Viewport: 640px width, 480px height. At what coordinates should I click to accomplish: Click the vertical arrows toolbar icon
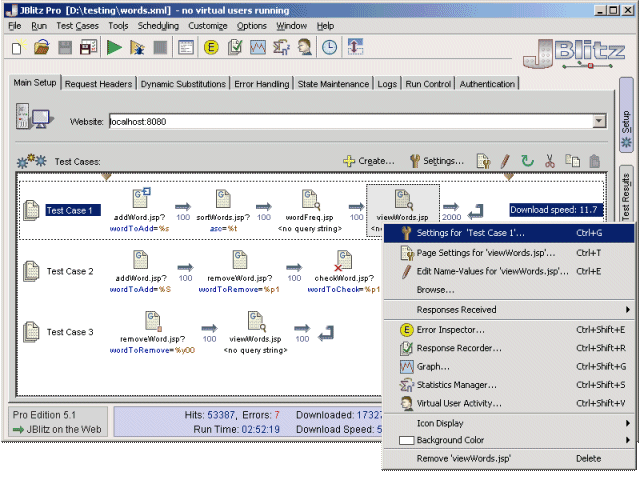pos(355,47)
